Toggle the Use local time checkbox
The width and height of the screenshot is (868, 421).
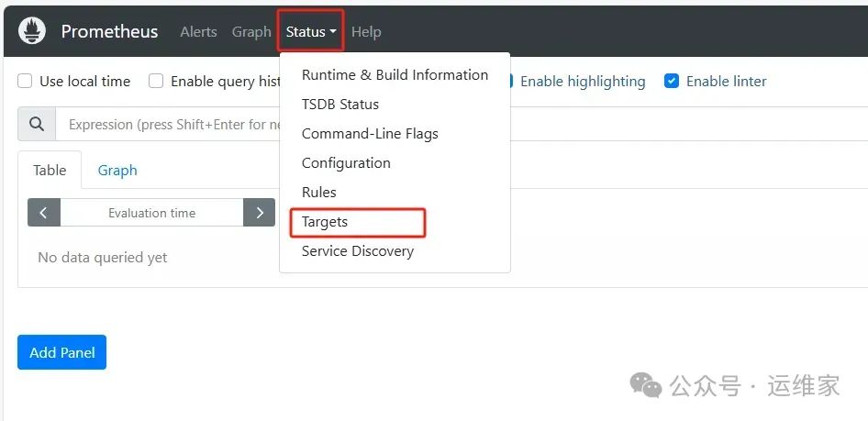click(26, 82)
